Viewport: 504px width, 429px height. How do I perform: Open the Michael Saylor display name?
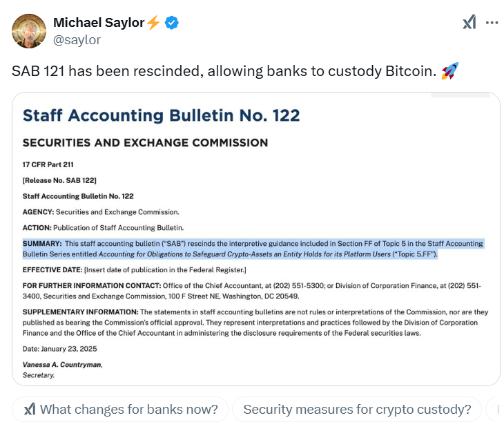[x=99, y=23]
